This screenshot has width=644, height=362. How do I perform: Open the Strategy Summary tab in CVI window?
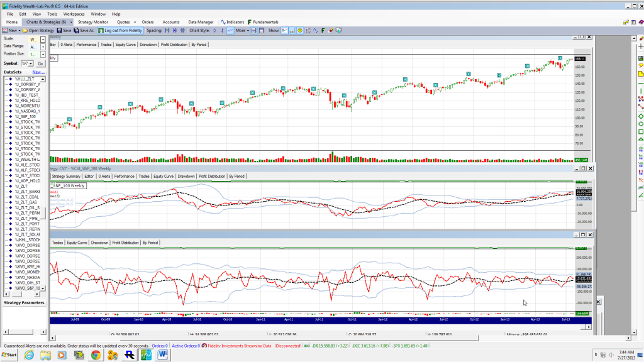point(66,177)
